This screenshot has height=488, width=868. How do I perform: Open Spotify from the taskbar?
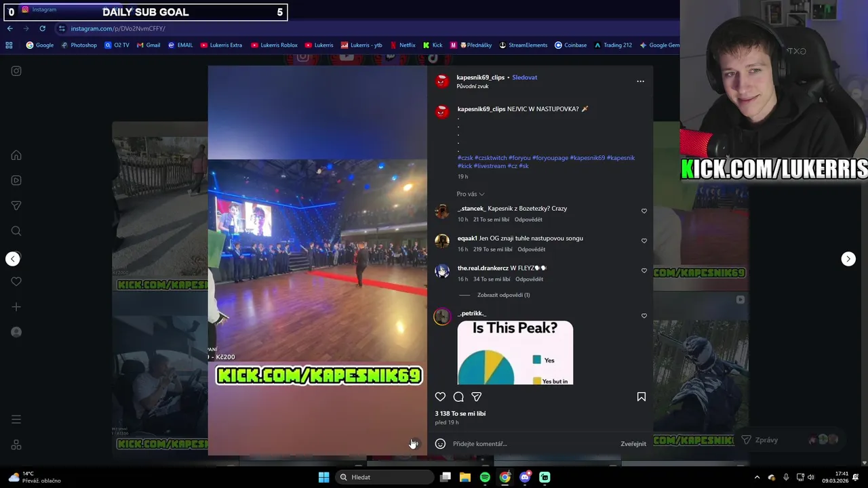click(485, 477)
